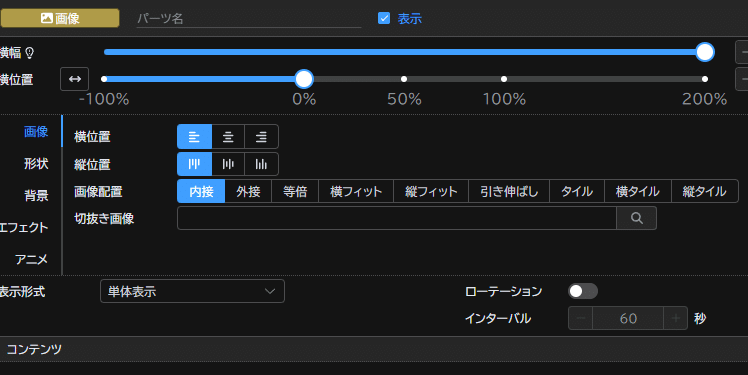Viewport: 748px width, 375px height.
Task: Set 横位置 slider to 100% tick
Action: 504,79
